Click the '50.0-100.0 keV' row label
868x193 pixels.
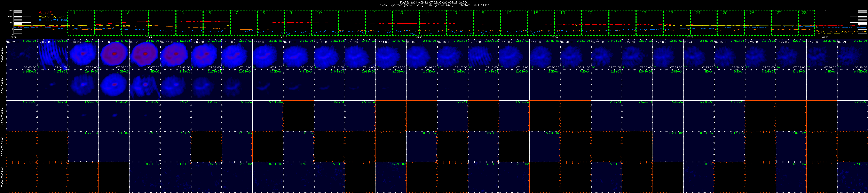click(x=3, y=177)
